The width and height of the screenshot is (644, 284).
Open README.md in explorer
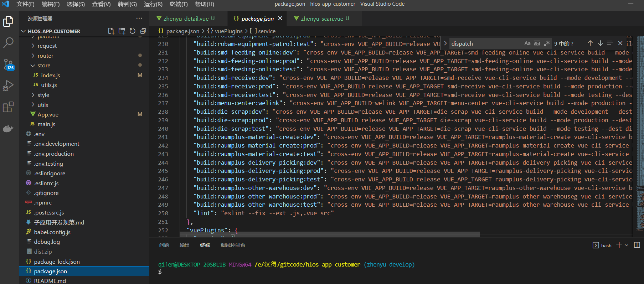[x=50, y=281]
